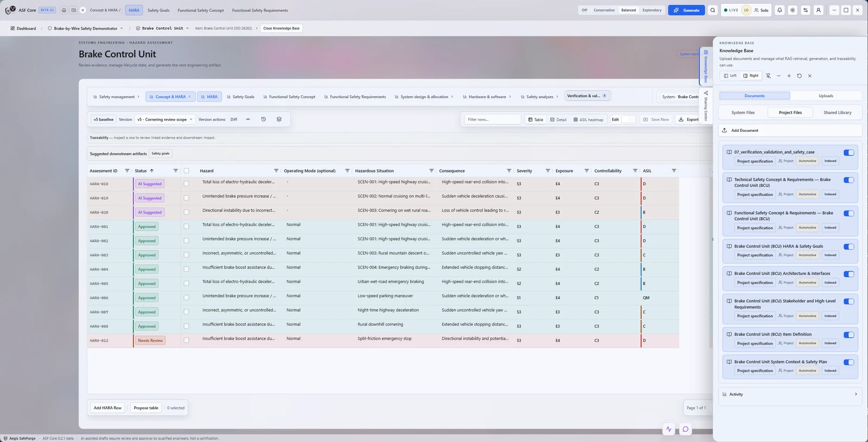Unpin the Knowledge Base panel

(x=768, y=75)
